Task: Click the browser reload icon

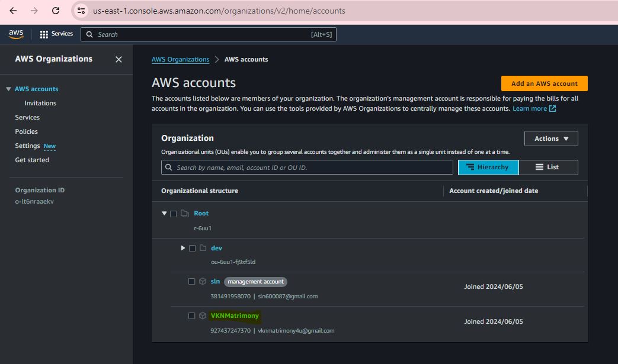Action: 56,11
